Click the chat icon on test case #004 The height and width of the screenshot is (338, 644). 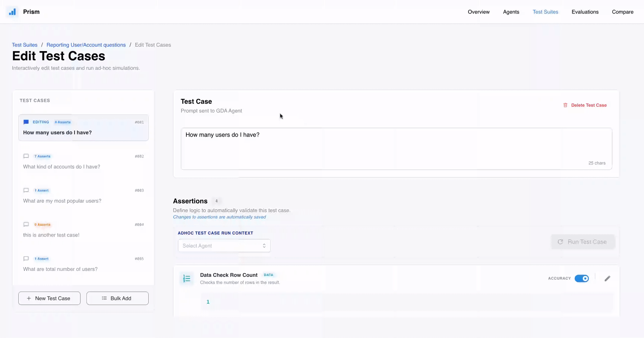[x=26, y=225]
